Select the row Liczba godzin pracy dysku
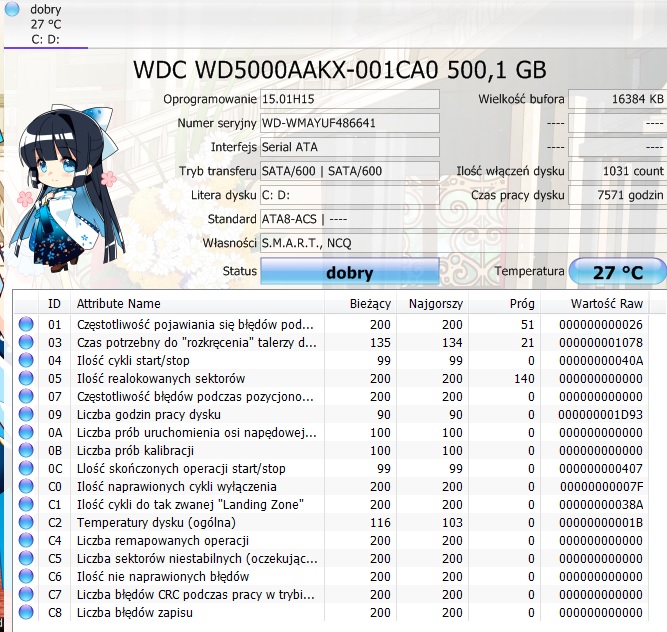 coord(331,415)
